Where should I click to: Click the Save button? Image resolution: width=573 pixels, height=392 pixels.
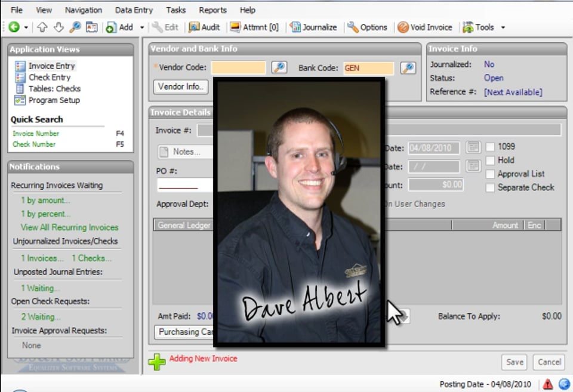point(515,362)
